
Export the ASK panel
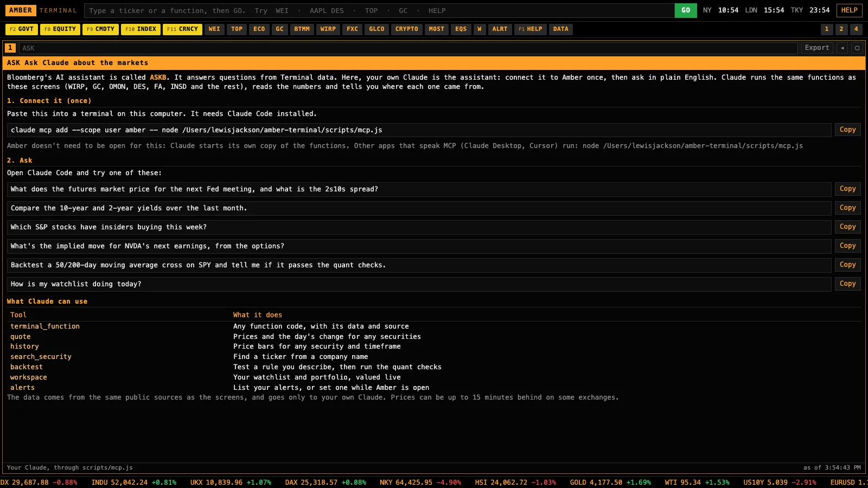coord(817,48)
